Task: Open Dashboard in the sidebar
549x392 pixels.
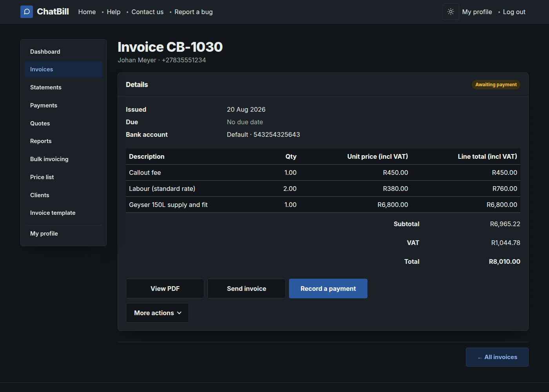Action: (x=64, y=52)
